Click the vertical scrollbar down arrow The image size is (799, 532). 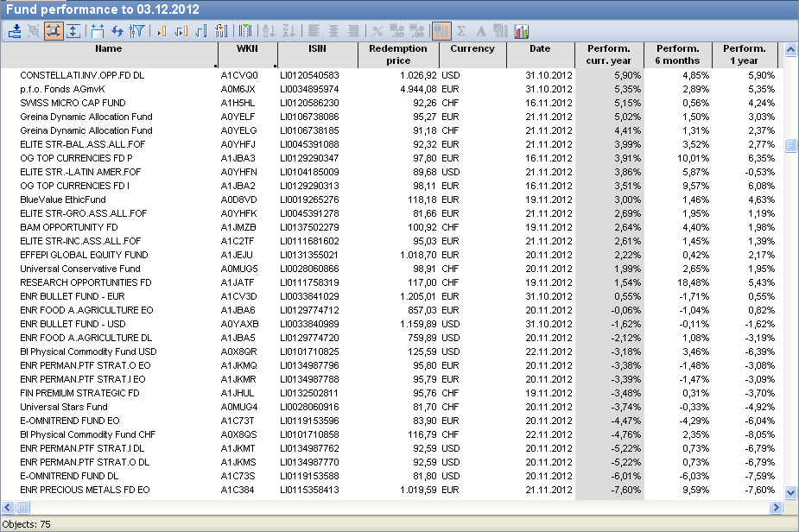(789, 492)
